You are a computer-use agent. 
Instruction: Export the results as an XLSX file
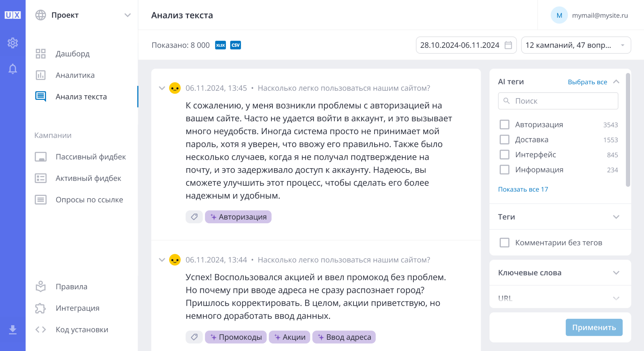(220, 45)
